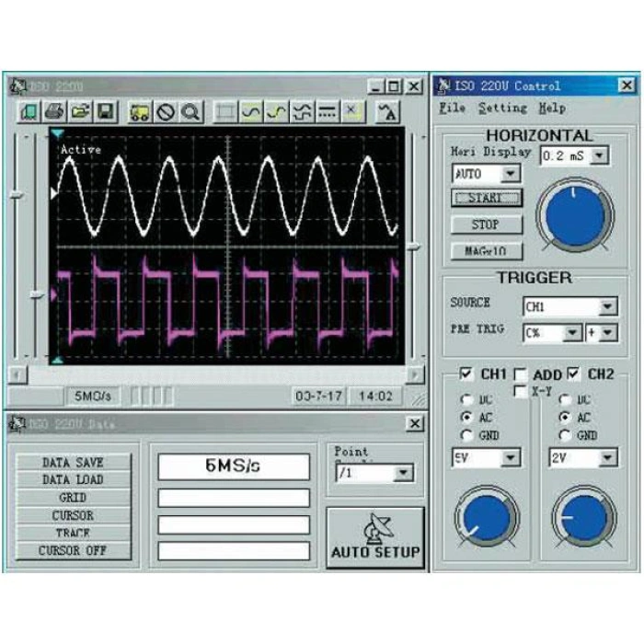Click the printer icon in toolbar
This screenshot has height=644, width=644.
pyautogui.click(x=54, y=112)
